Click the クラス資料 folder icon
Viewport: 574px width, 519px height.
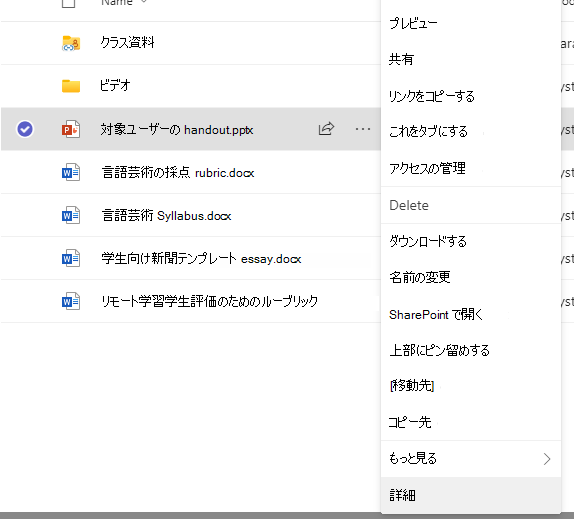pos(71,43)
